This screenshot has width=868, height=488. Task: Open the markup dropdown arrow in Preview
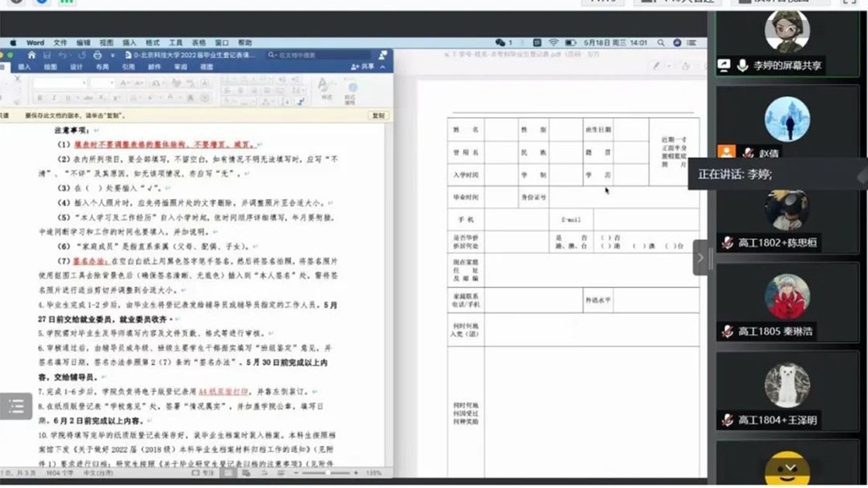tap(670, 66)
